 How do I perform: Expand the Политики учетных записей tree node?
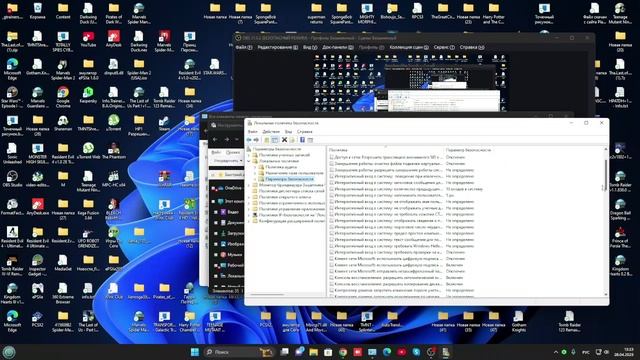point(249,155)
